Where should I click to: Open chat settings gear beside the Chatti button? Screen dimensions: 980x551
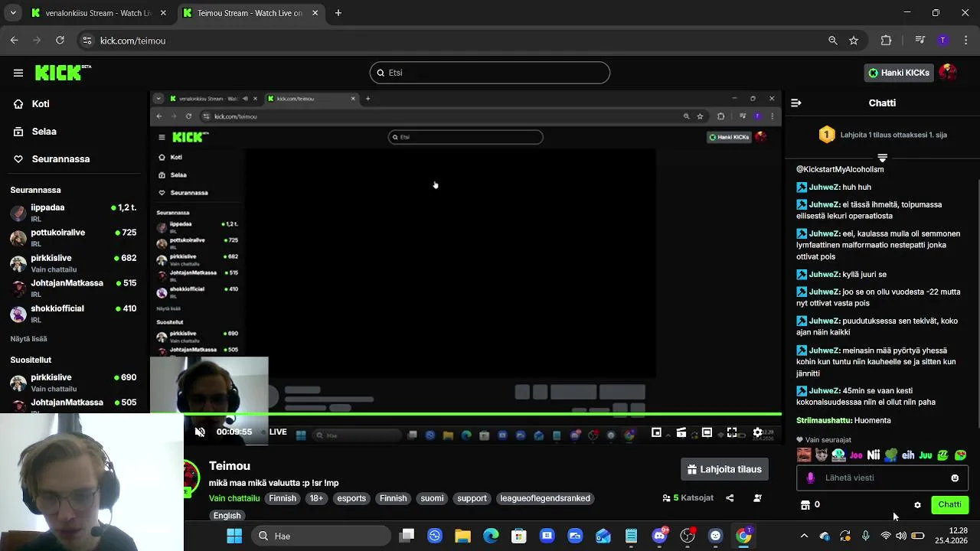point(917,505)
